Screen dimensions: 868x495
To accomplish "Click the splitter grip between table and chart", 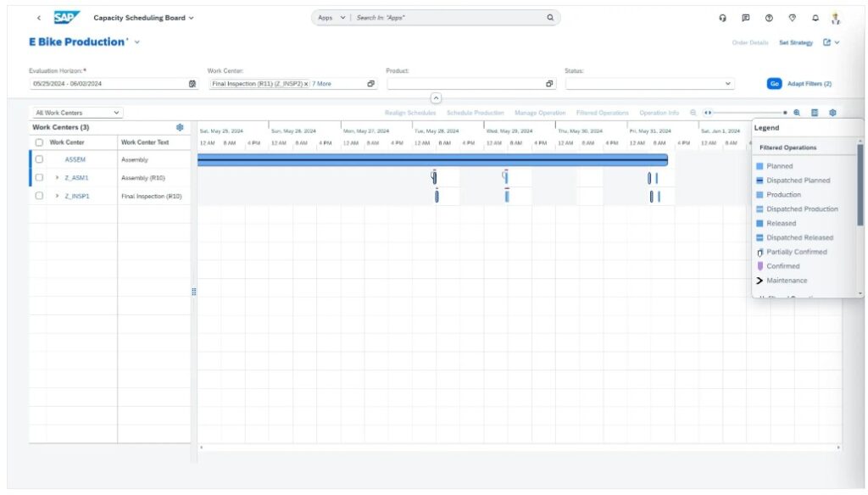I will click(x=194, y=292).
